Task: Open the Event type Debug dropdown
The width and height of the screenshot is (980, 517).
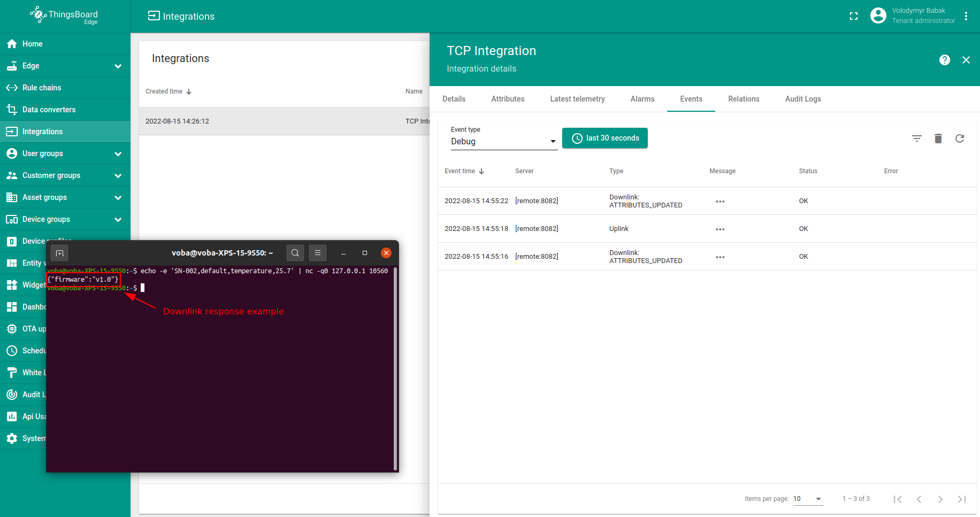Action: point(504,141)
